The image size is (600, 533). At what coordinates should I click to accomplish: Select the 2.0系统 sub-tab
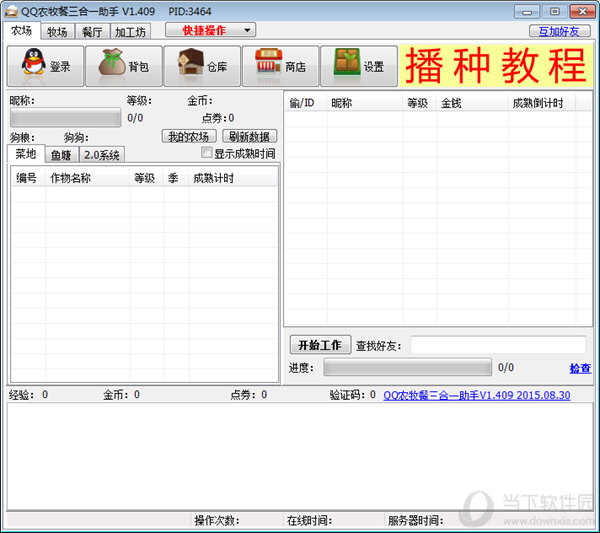click(101, 155)
